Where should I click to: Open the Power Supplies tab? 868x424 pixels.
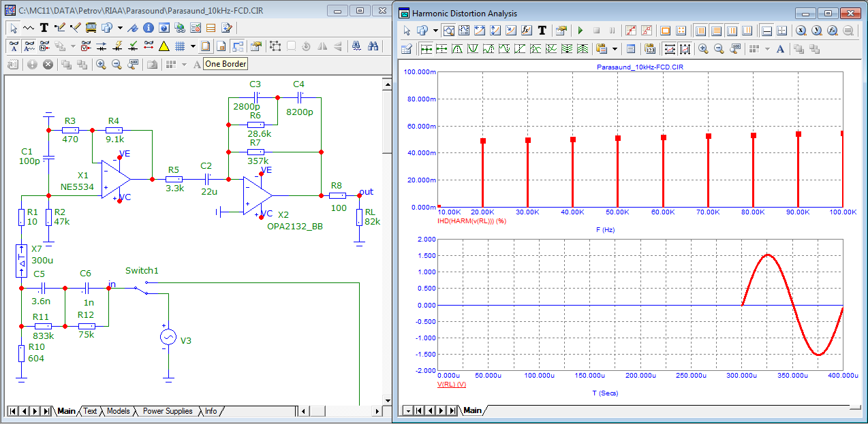(x=168, y=411)
